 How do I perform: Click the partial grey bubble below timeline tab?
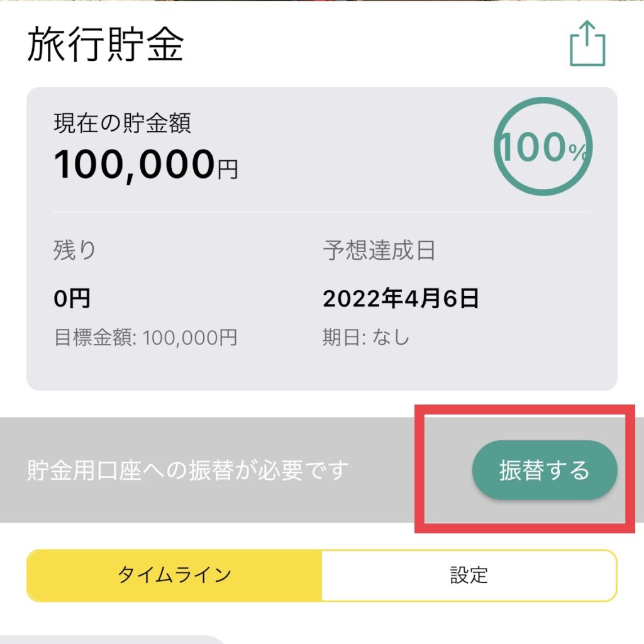click(x=112, y=640)
